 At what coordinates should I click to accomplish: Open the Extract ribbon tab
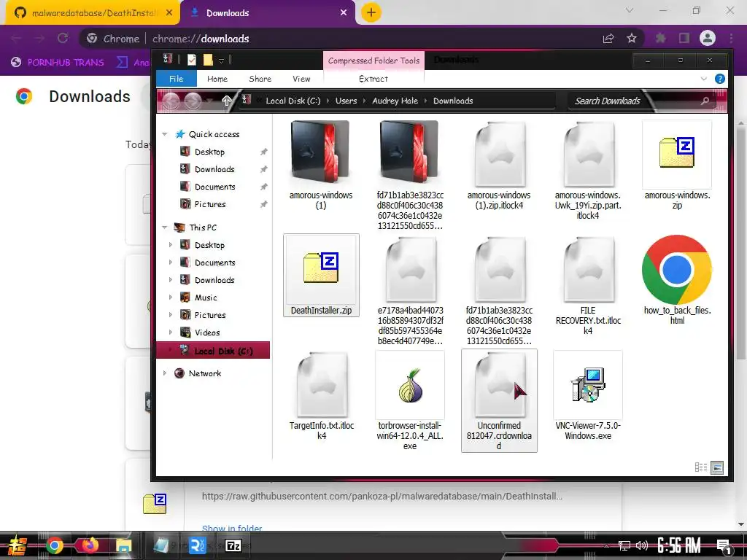point(373,79)
